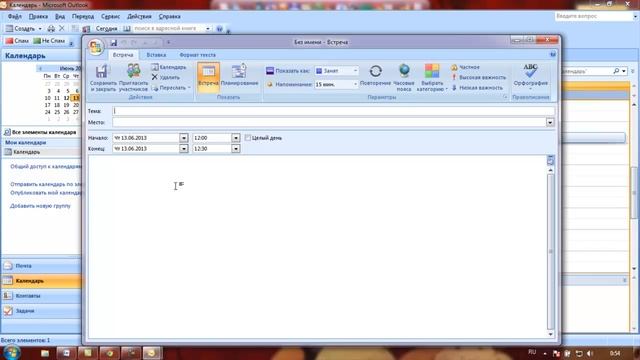
Task: Click the meeting body scrollbar down arrow
Action: [x=550, y=334]
